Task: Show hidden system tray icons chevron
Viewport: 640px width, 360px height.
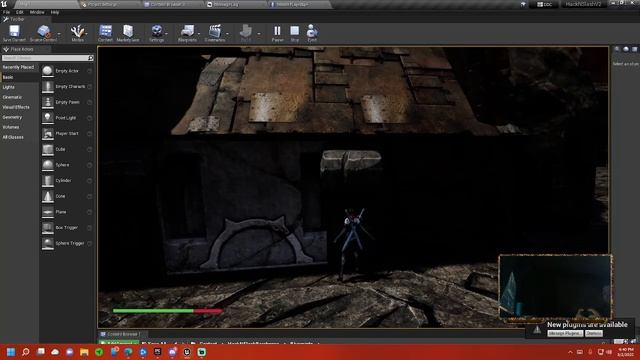Action: point(570,352)
